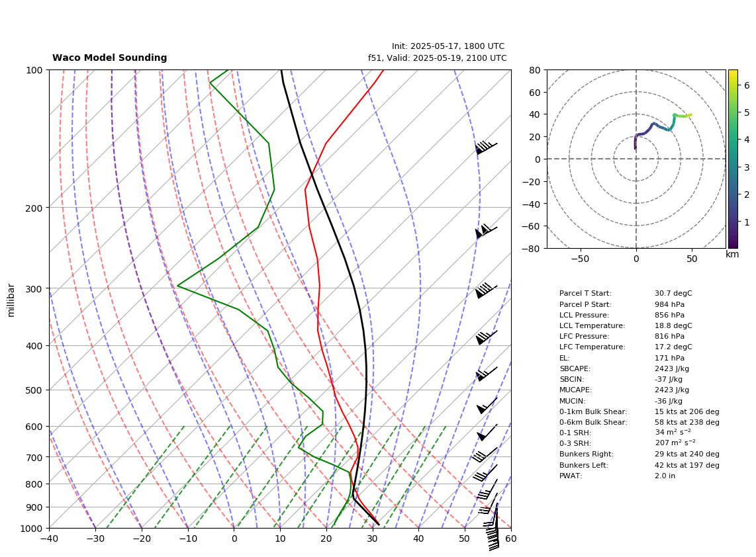
Task: Click the 100 tick on the pressure axis
Action: (34, 70)
